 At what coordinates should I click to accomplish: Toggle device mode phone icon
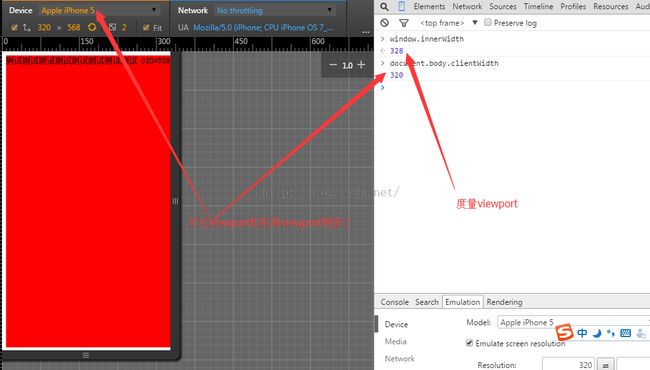coord(401,6)
